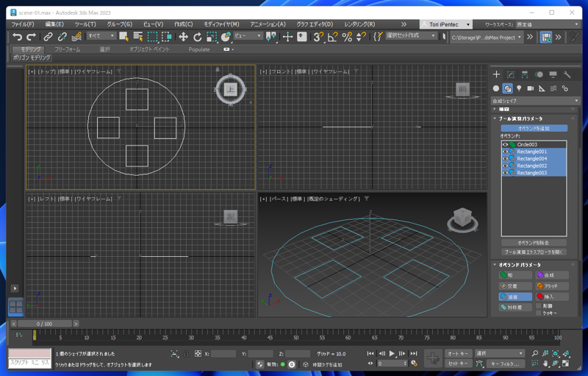Image resolution: width=588 pixels, height=376 pixels.
Task: Click the Undo arrow icon
Action: click(17, 37)
